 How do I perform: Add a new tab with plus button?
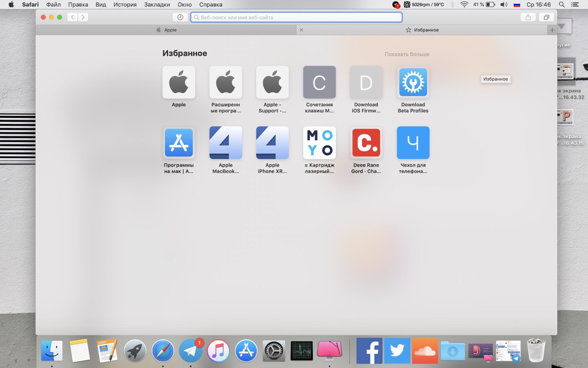point(552,30)
